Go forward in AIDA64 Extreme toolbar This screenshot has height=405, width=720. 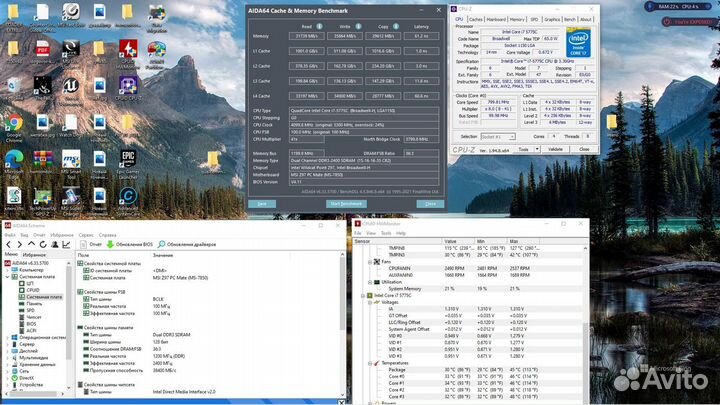(x=20, y=244)
